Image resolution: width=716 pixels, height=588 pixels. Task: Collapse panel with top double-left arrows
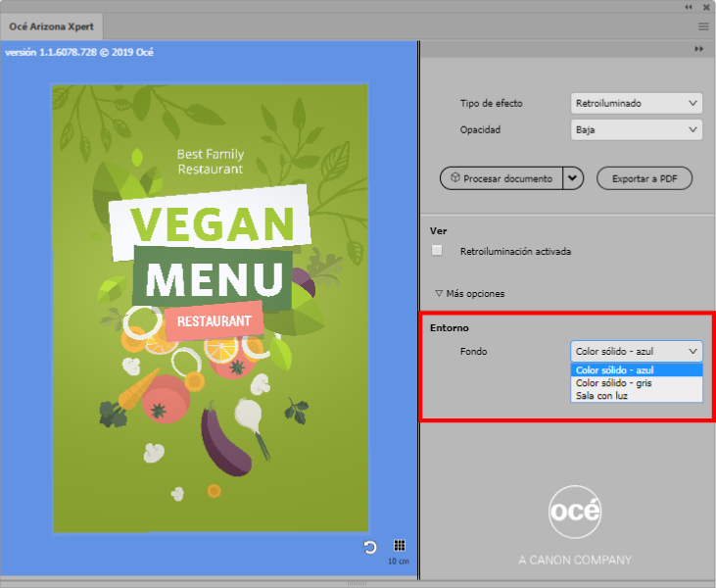(x=689, y=7)
